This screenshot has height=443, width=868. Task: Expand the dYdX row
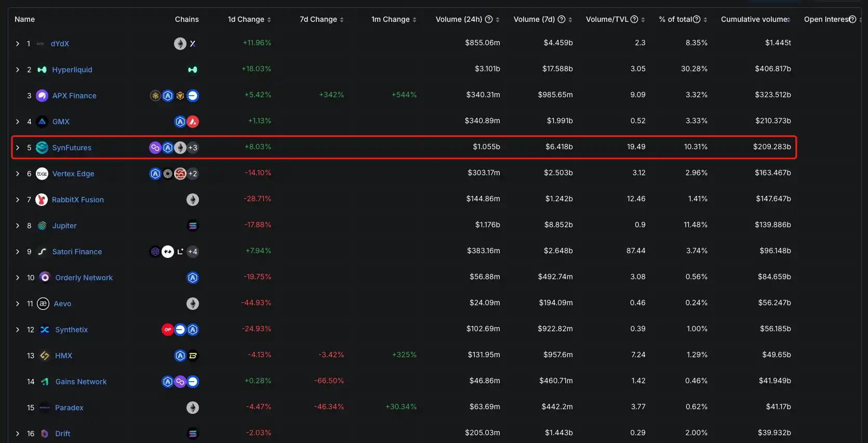[18, 44]
